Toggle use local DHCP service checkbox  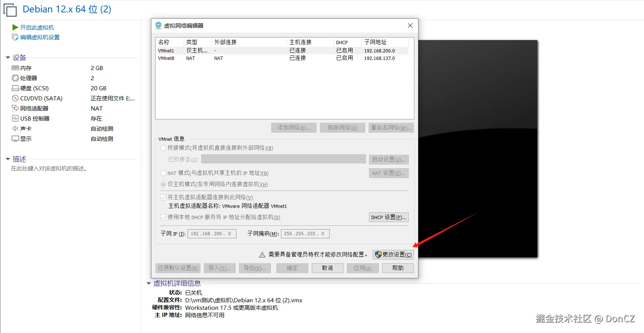(x=163, y=217)
